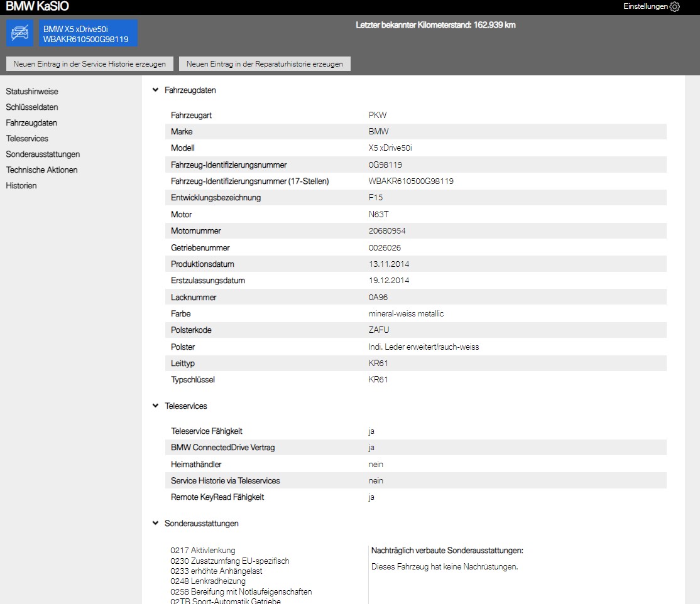Collapse the Sonderausstattungen section chevron
Image resolution: width=700 pixels, height=604 pixels.
tap(155, 523)
